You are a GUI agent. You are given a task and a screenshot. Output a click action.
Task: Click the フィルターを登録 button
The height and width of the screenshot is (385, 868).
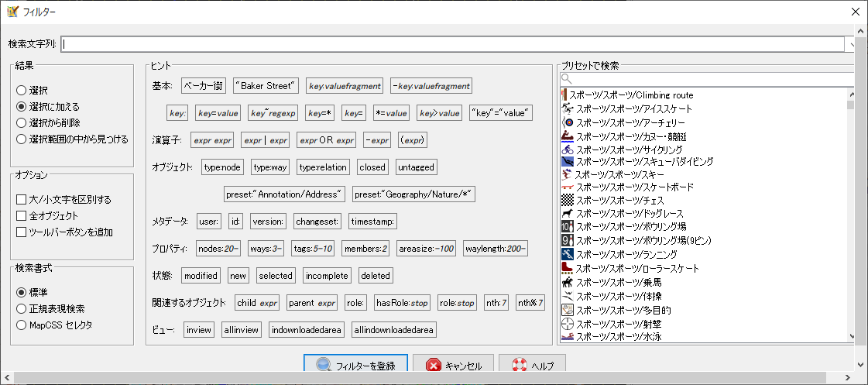[355, 366]
